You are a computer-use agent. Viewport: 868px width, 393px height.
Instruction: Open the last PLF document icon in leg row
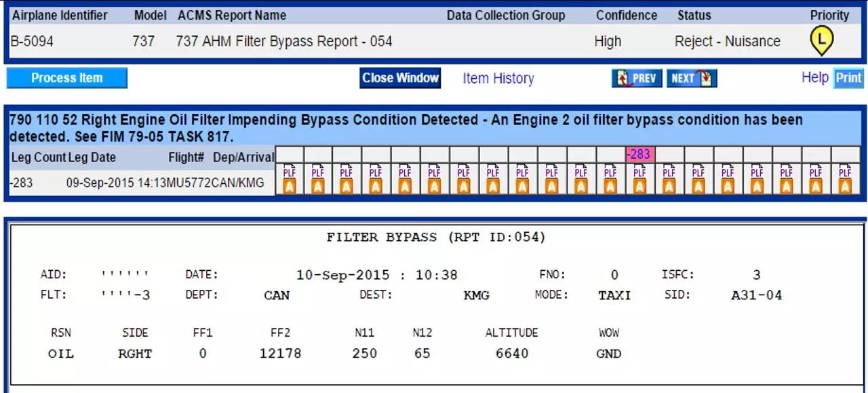click(845, 172)
